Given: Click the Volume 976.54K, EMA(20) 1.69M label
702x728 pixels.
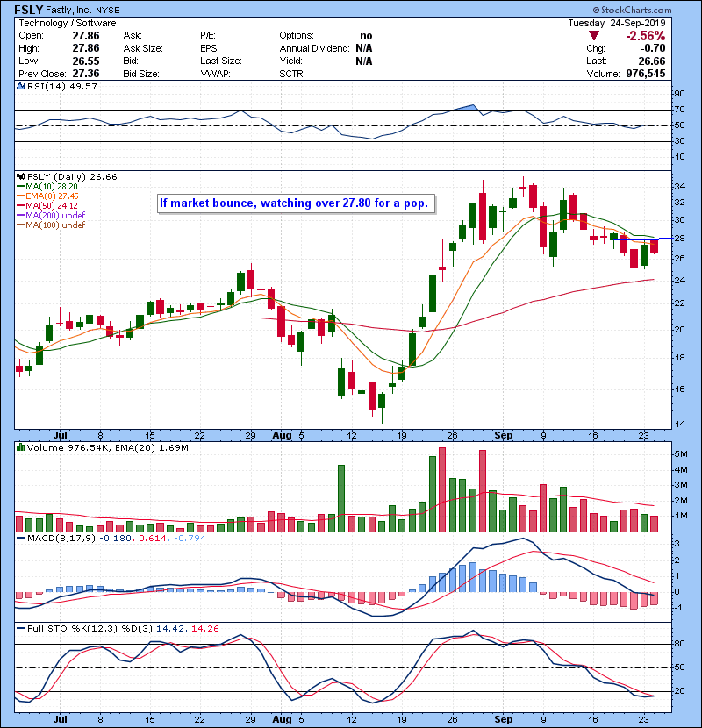Looking at the screenshot, I should 108,447.
